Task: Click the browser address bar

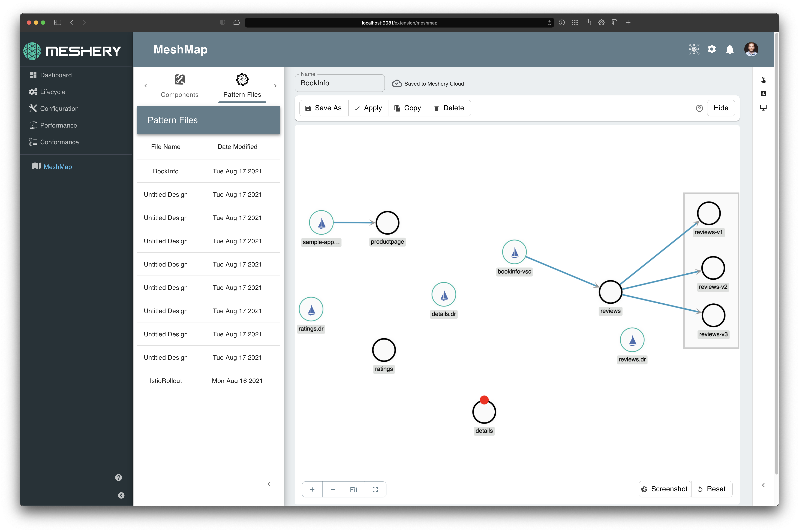Action: pos(399,23)
